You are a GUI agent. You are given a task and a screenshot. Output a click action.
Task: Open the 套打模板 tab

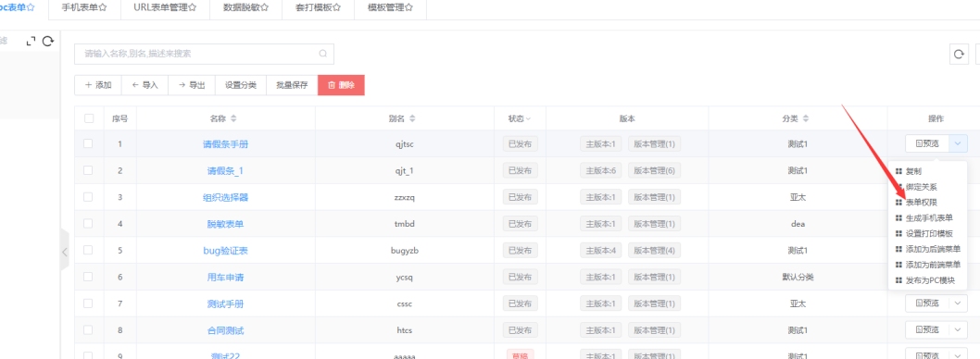click(318, 8)
